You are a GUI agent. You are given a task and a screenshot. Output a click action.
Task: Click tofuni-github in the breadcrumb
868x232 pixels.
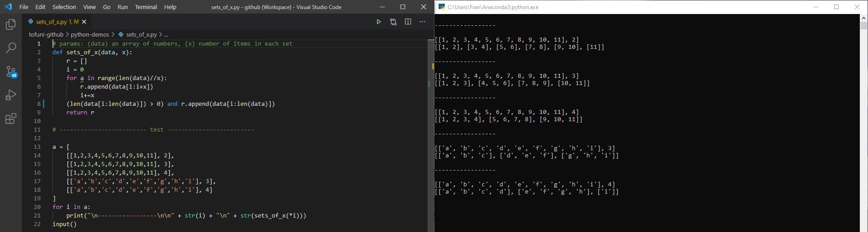coord(46,34)
